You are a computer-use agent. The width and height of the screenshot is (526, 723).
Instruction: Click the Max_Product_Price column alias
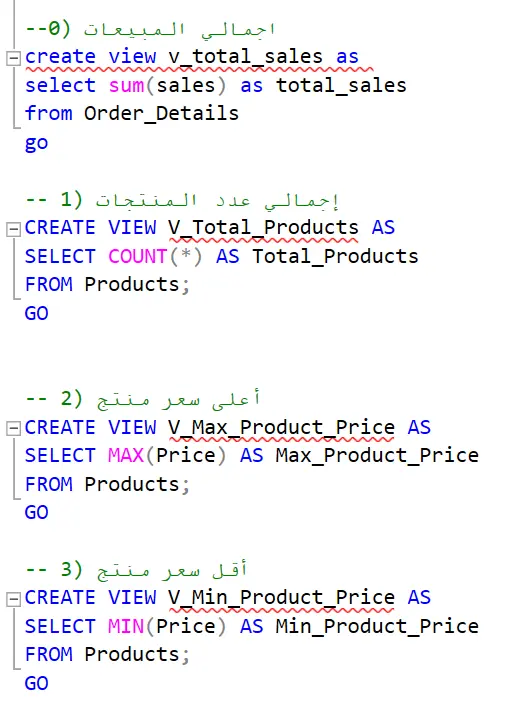(x=377, y=456)
